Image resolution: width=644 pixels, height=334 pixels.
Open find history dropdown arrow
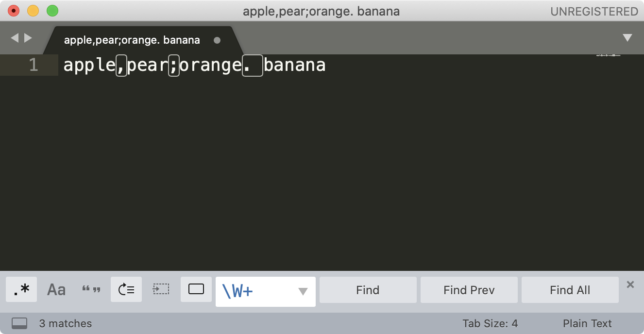(303, 291)
